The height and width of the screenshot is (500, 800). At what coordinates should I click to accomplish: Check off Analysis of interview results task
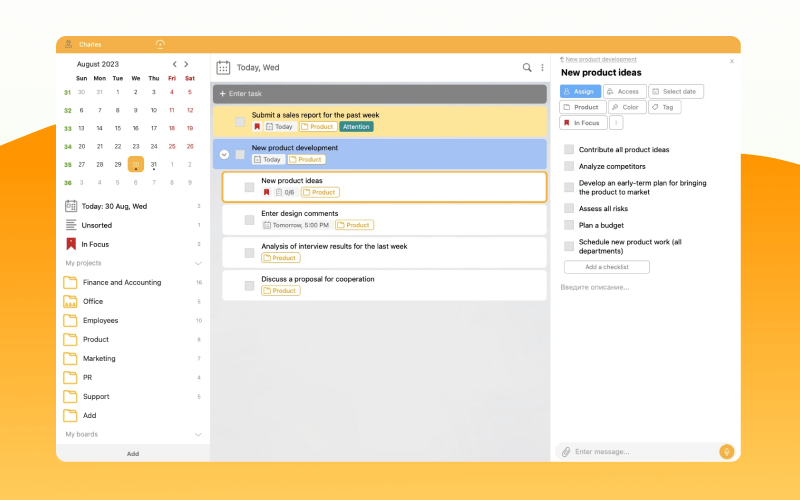point(249,253)
